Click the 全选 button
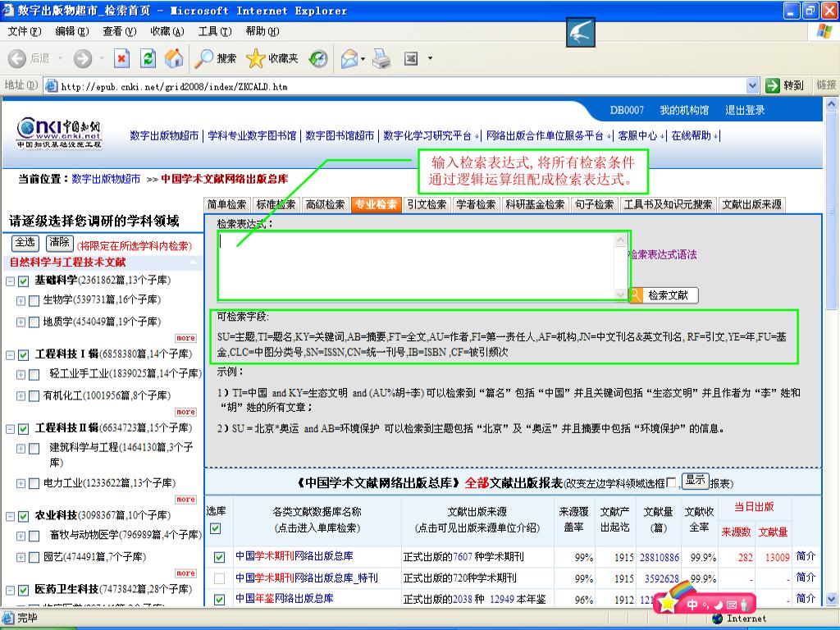 click(x=25, y=243)
